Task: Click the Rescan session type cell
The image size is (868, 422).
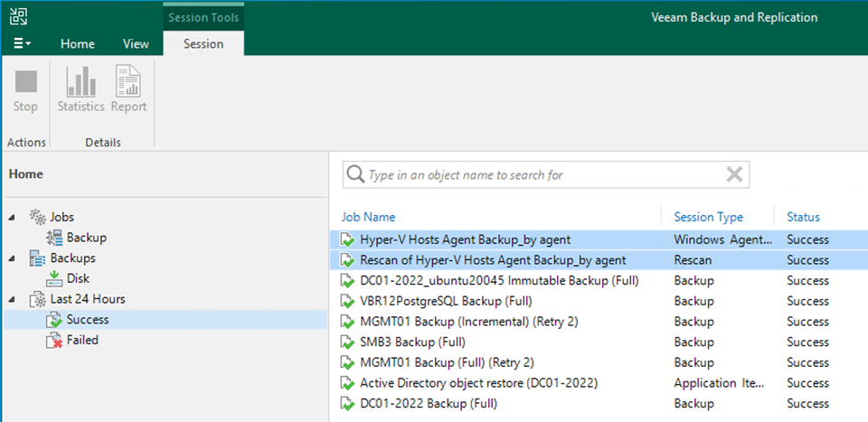Action: tap(693, 260)
